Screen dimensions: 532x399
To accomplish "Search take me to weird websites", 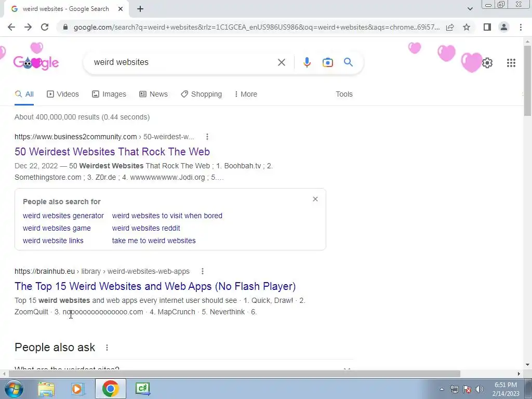I will (154, 241).
